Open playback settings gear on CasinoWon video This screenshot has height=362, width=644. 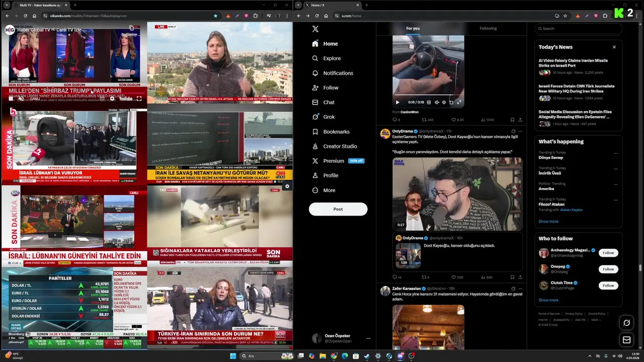pyautogui.click(x=444, y=102)
